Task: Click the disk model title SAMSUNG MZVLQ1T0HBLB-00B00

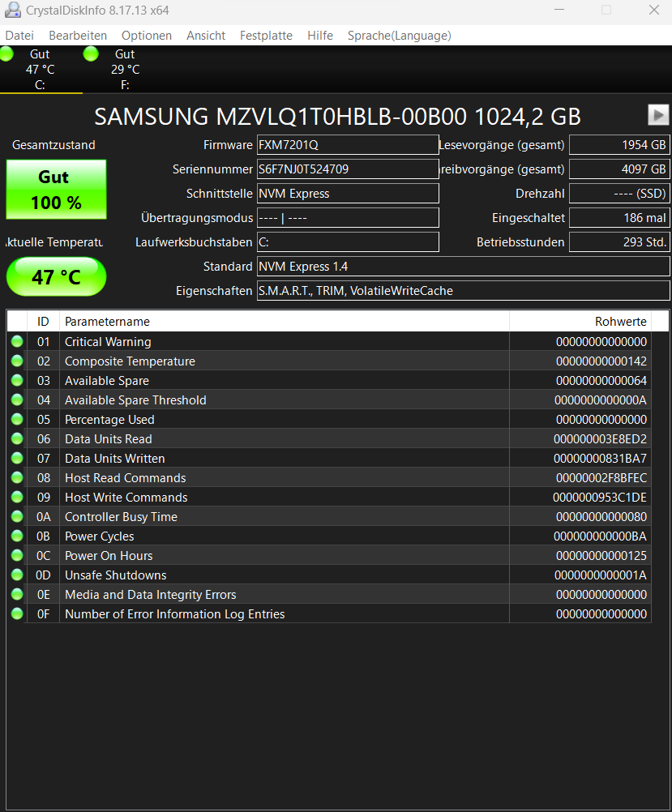Action: [280, 117]
